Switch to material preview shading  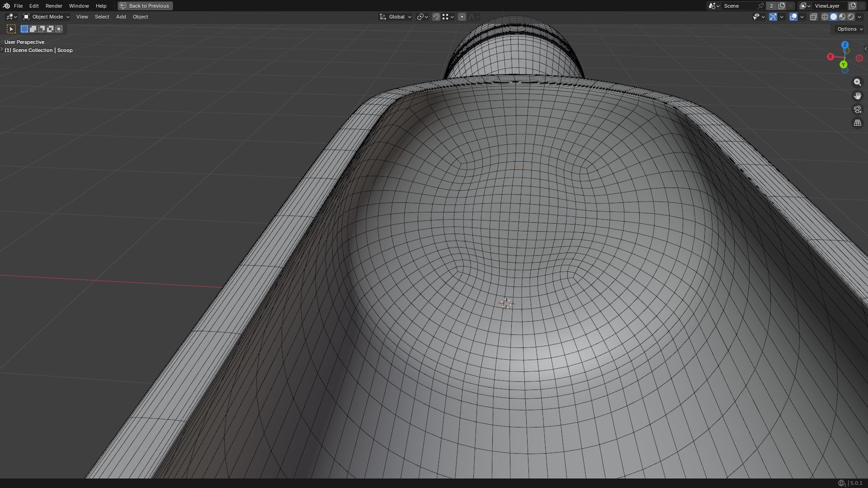coord(842,17)
